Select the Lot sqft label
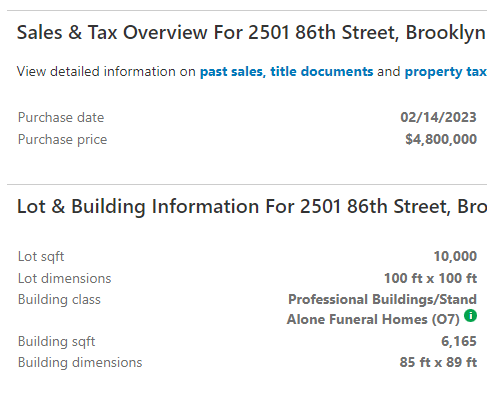Screen dimensions: 487x415 tap(41, 257)
